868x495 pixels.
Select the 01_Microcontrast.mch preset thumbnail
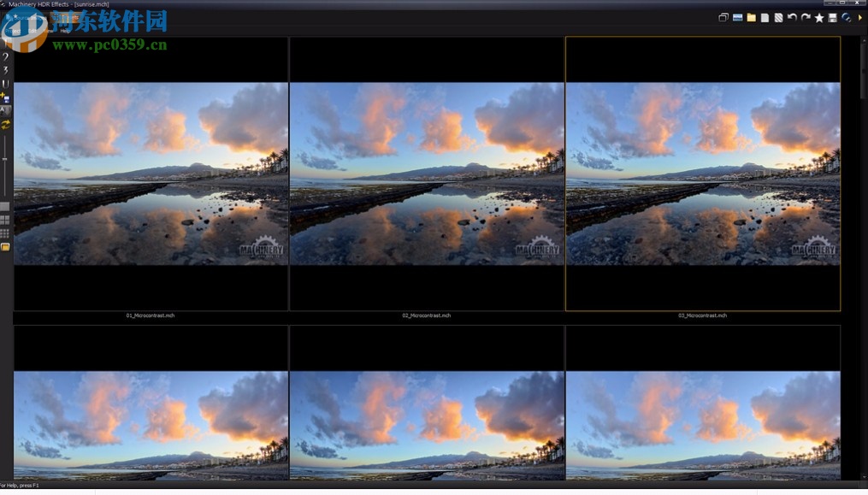151,174
